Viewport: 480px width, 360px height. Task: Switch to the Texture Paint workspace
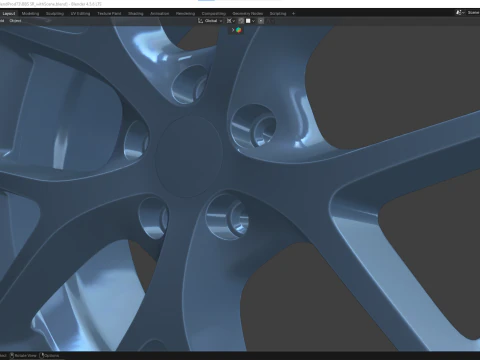click(x=109, y=14)
